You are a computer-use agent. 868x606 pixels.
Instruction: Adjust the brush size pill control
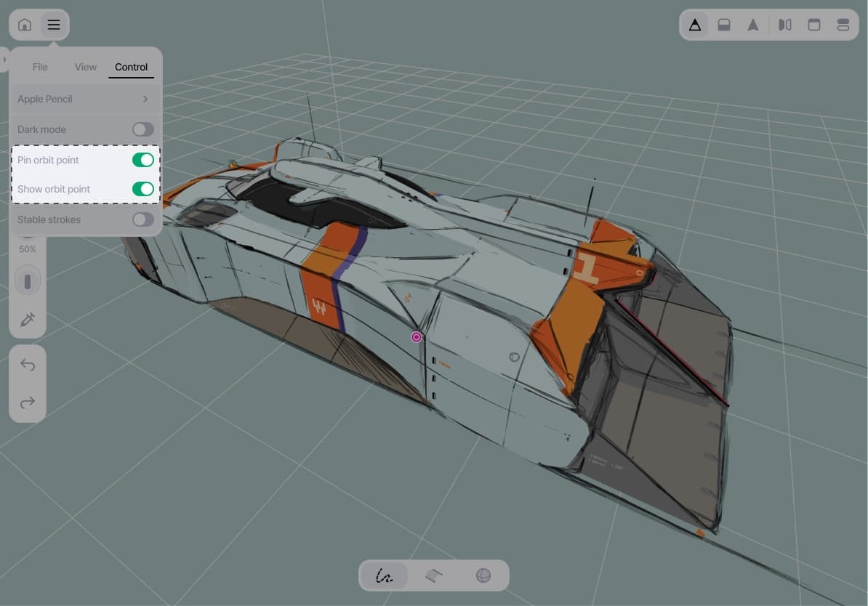pos(27,282)
